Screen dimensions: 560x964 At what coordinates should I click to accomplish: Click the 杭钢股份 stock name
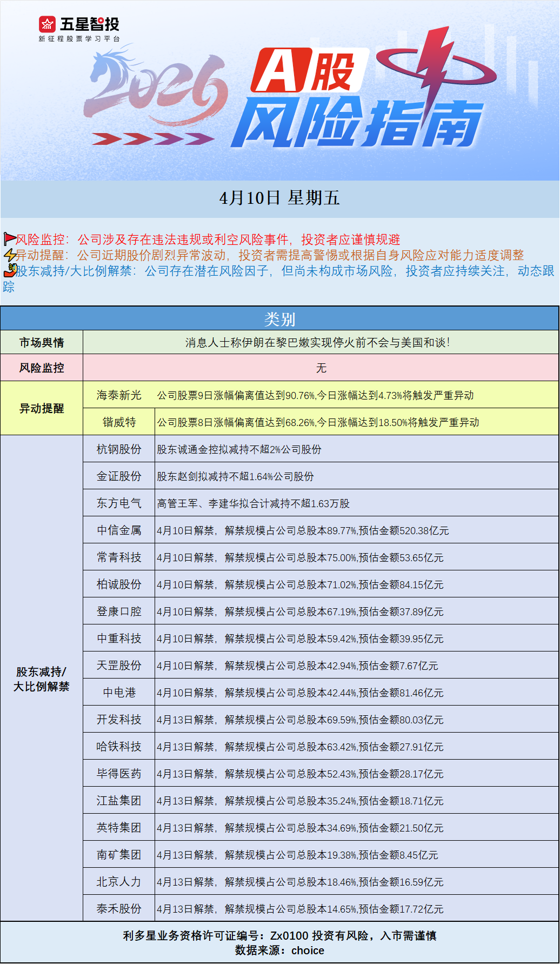(x=119, y=449)
